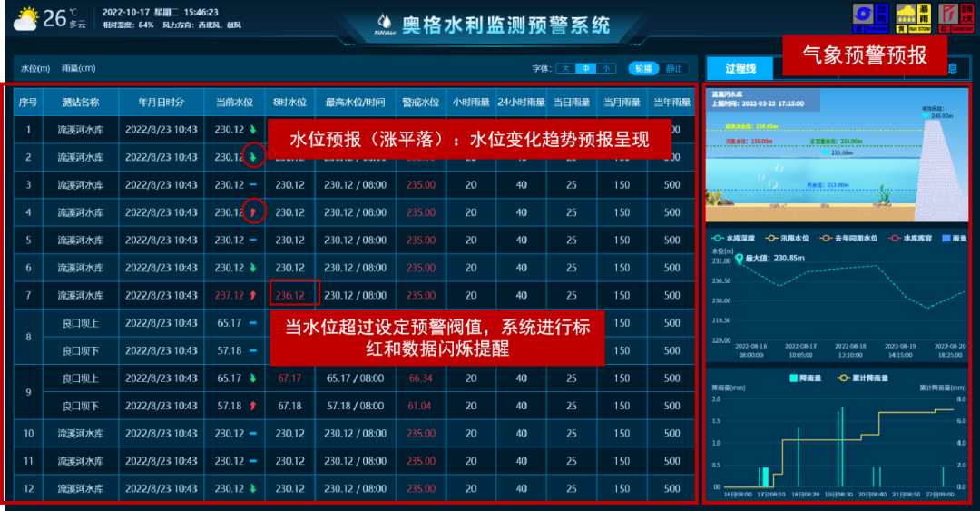Viewport: 980px width, 511px height.
Task: Set font size to 大 (large)
Action: (564, 68)
